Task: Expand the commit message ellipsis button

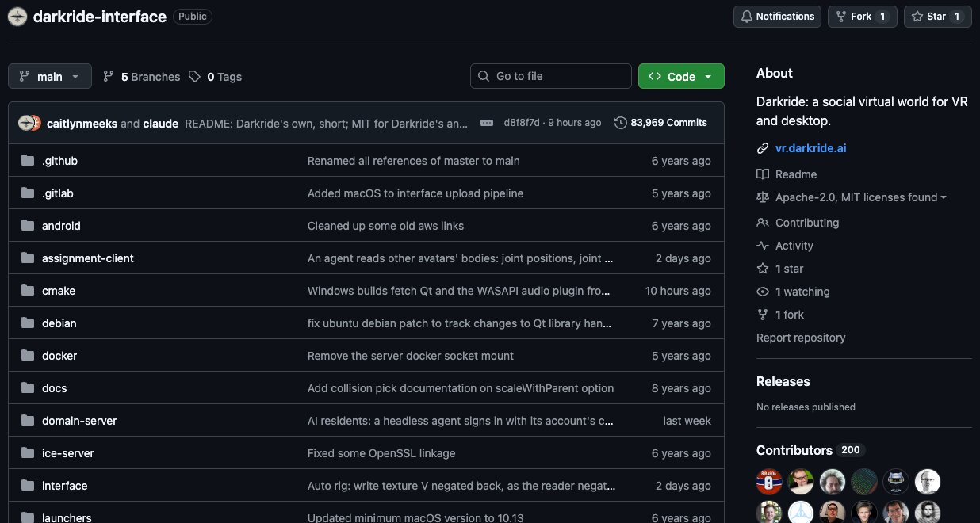Action: tap(487, 123)
